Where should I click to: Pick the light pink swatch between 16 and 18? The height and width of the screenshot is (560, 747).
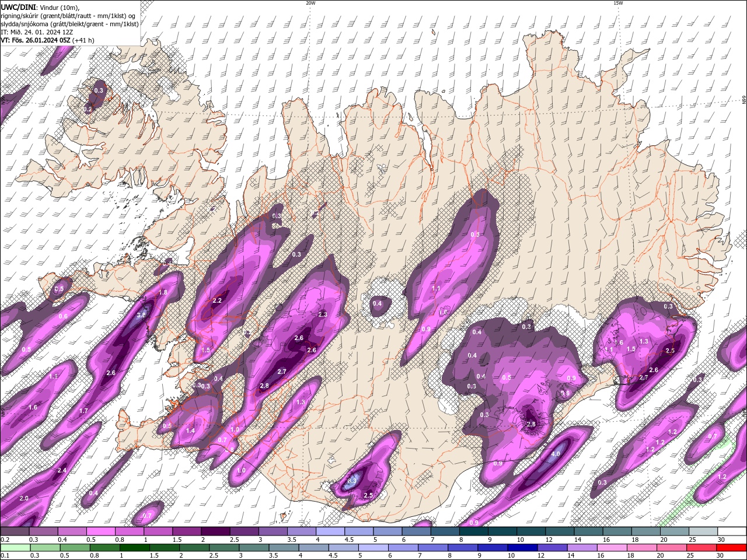tap(612, 547)
